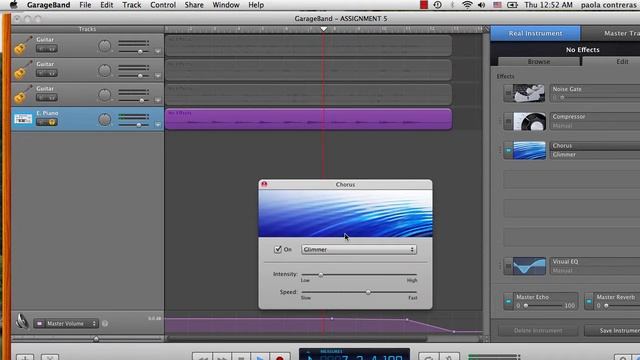Viewport: 640px width, 360px height.
Task: Click the second Guitar track instrument icon
Action: 22,69
